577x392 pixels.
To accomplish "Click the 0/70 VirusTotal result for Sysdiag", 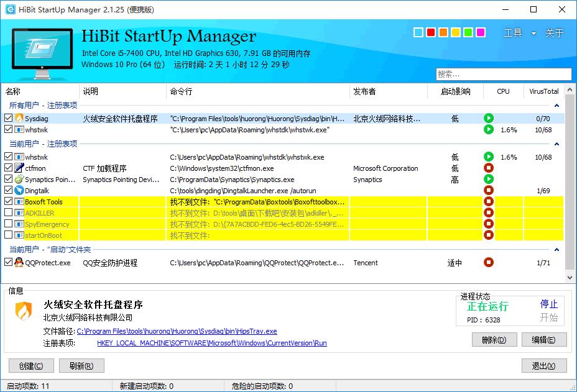I will click(x=543, y=119).
